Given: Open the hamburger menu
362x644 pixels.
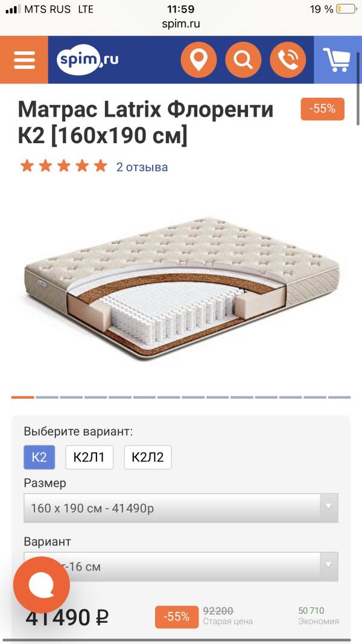Looking at the screenshot, I should click(x=24, y=60).
